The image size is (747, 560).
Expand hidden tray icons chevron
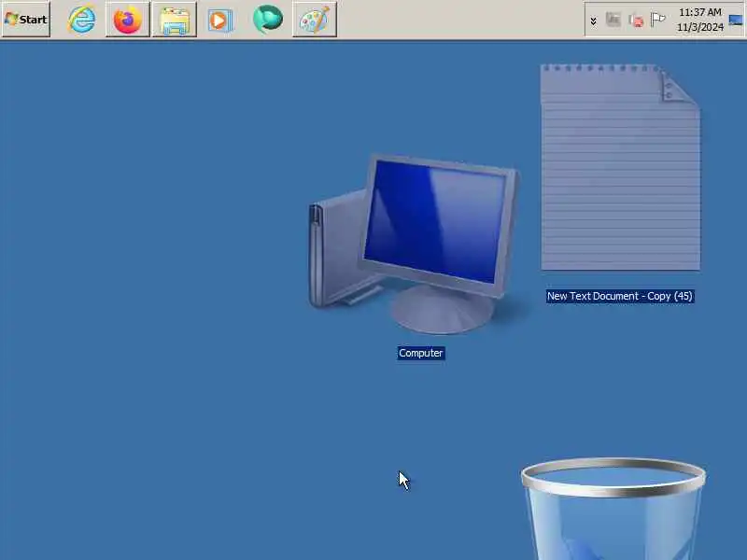pos(593,21)
